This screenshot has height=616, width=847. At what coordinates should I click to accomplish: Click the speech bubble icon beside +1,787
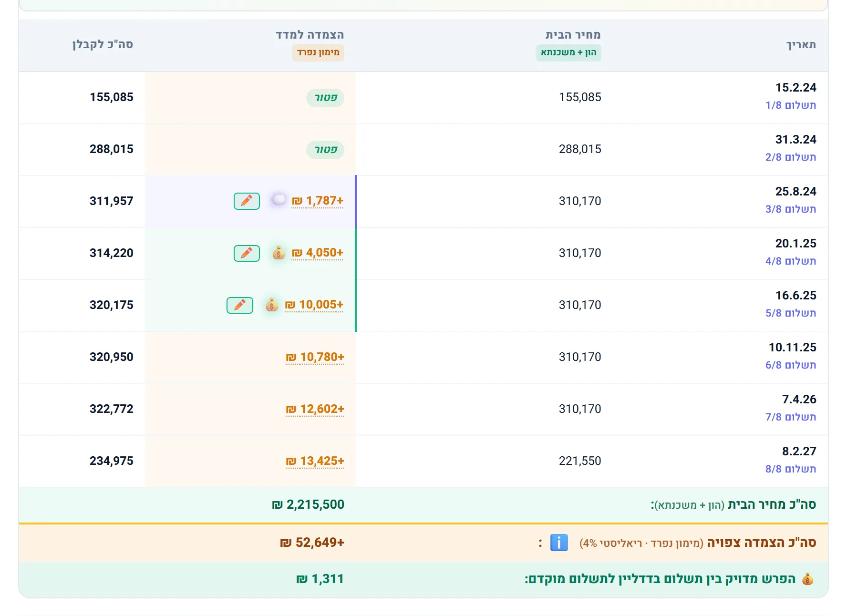click(x=279, y=200)
